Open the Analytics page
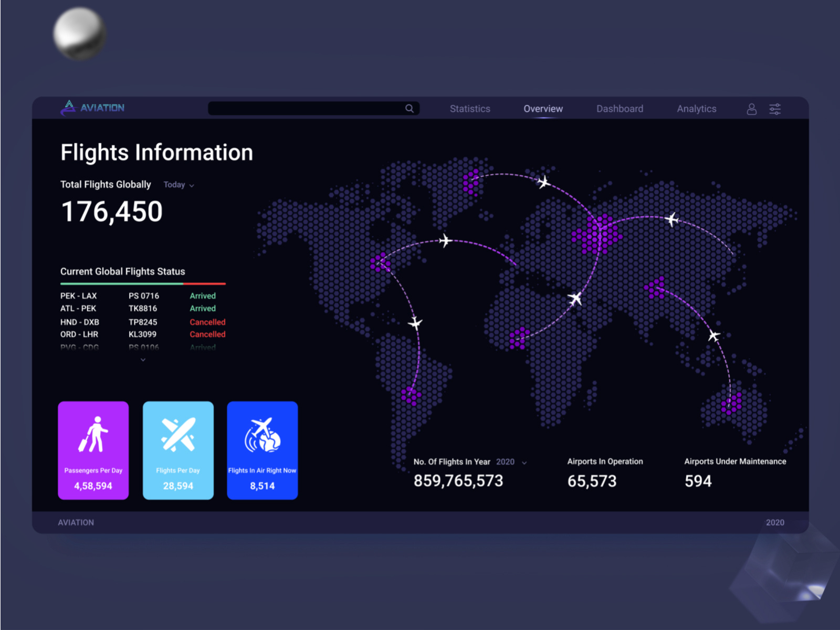 [x=697, y=109]
